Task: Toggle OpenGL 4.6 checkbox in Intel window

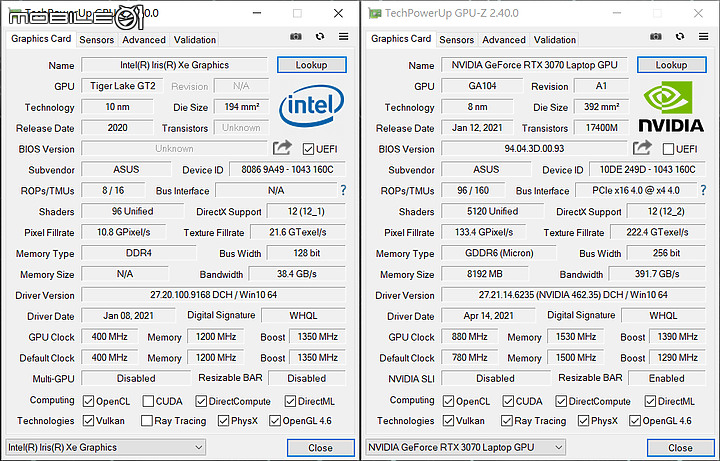Action: [275, 421]
